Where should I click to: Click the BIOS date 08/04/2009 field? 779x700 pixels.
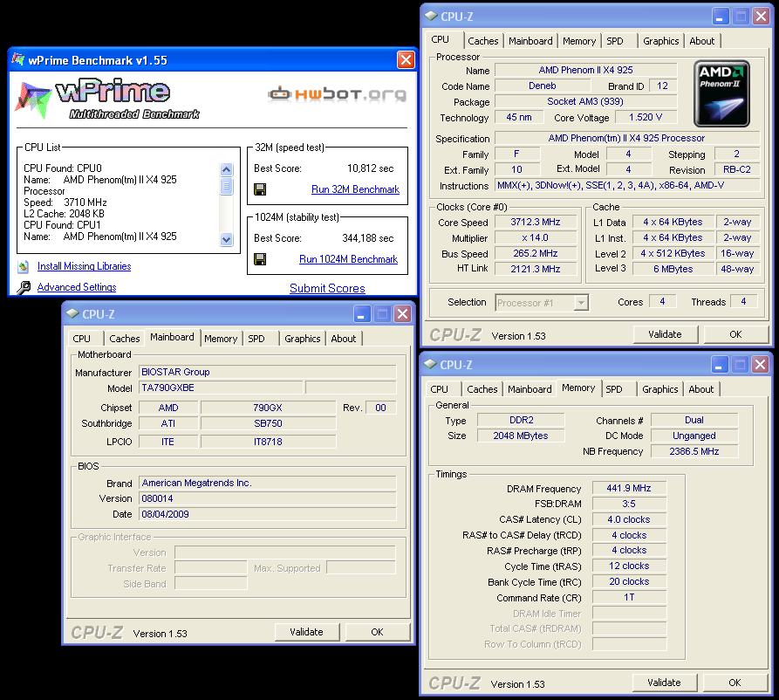tap(267, 514)
